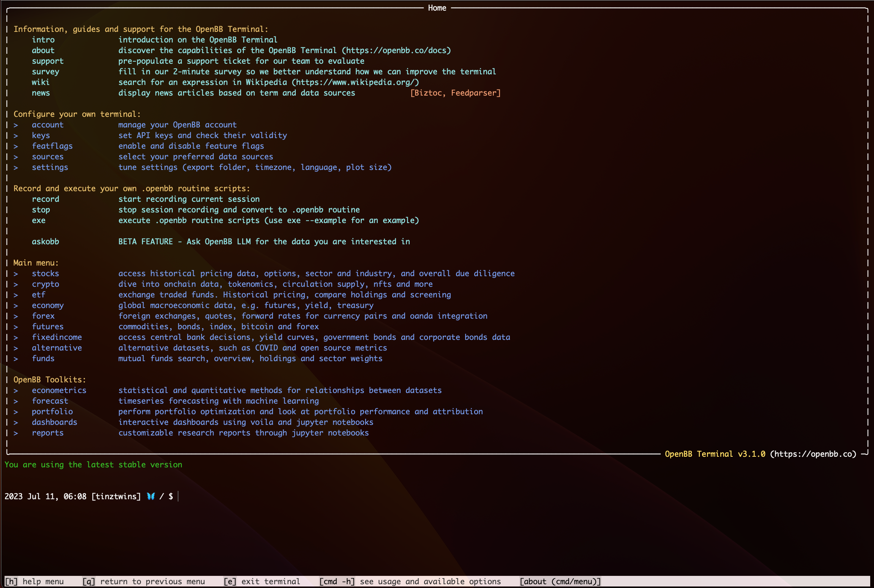The width and height of the screenshot is (874, 588).
Task: Click the > arrow beside 'forex'
Action: (16, 316)
